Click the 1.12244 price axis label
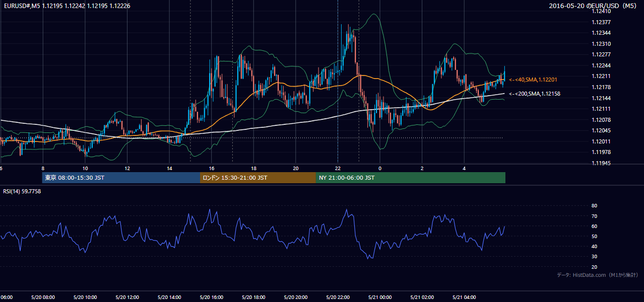The image size is (644, 302). coord(601,65)
